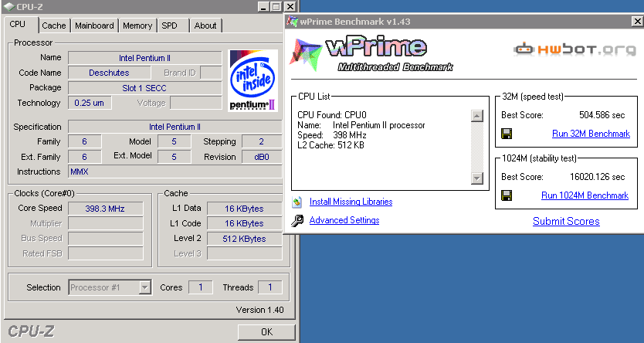Click the Core Speed 398.3 MHz field
This screenshot has height=343, width=644.
[x=105, y=209]
